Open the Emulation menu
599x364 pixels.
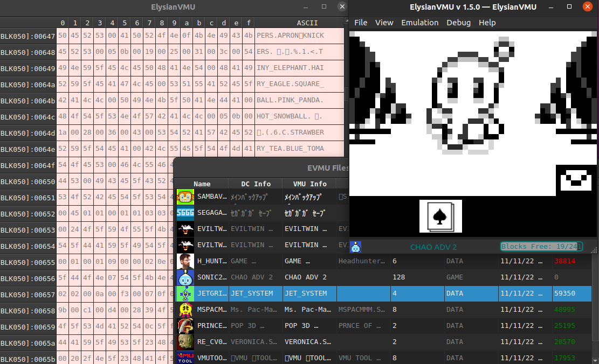click(x=419, y=23)
